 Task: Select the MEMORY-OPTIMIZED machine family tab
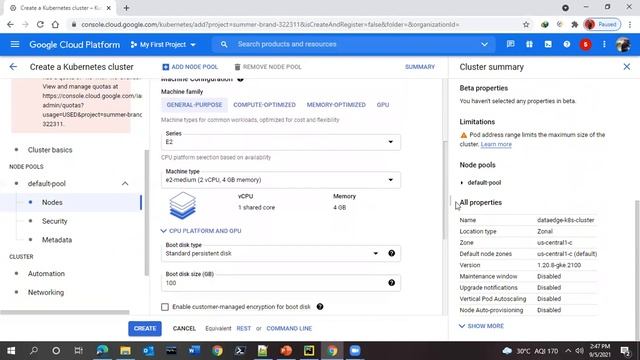[336, 105]
